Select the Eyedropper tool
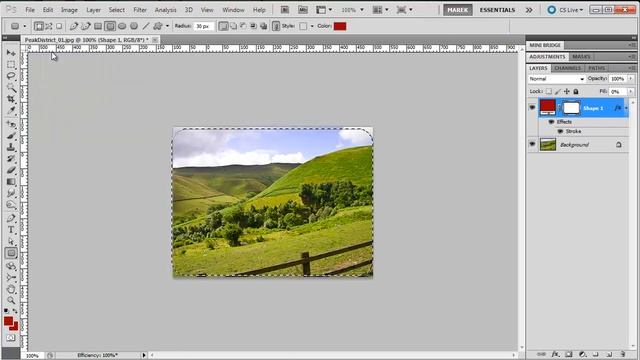 [11, 110]
